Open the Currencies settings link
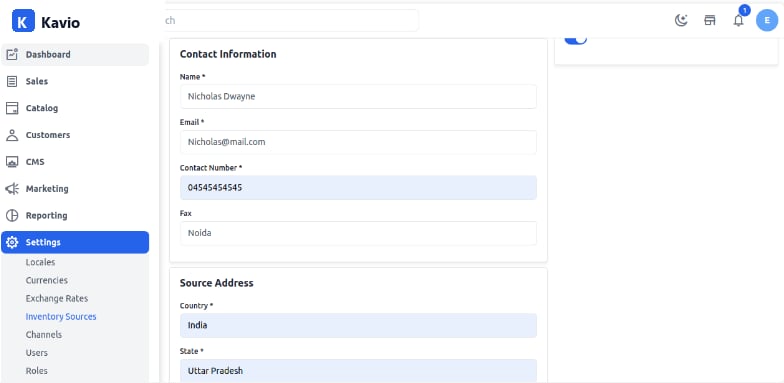The height and width of the screenshot is (383, 784). coord(46,280)
